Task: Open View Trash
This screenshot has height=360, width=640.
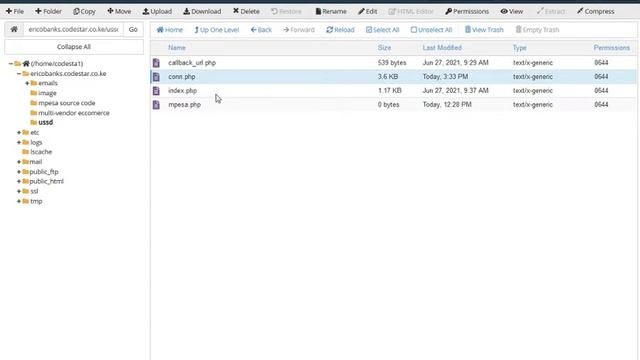Action: coord(484,30)
